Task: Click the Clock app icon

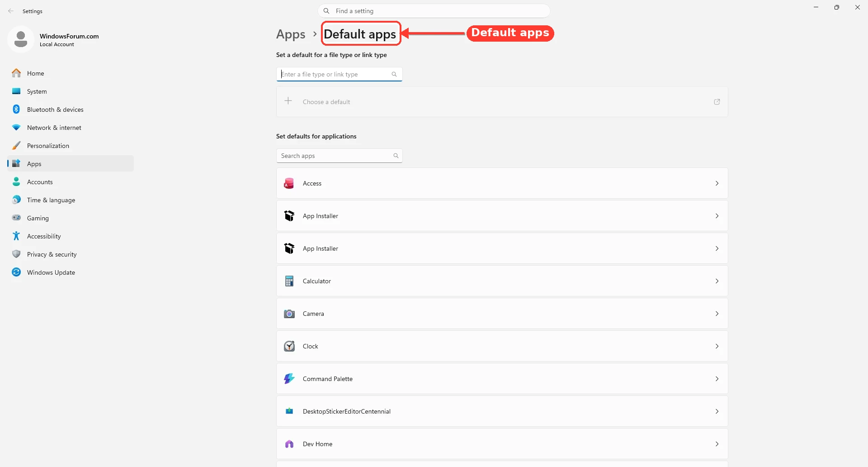Action: click(x=289, y=346)
